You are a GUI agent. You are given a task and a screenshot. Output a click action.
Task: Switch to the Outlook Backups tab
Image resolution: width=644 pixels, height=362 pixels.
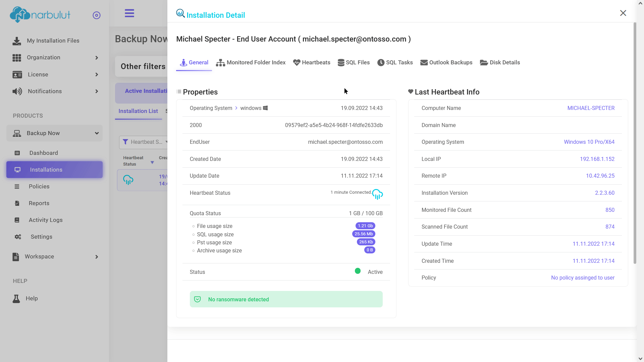[x=446, y=63]
